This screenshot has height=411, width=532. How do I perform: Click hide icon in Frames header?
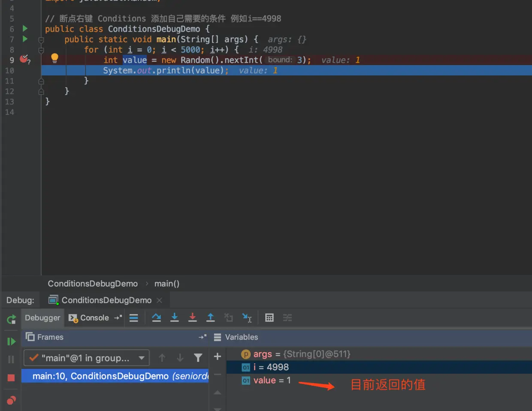[x=203, y=337]
